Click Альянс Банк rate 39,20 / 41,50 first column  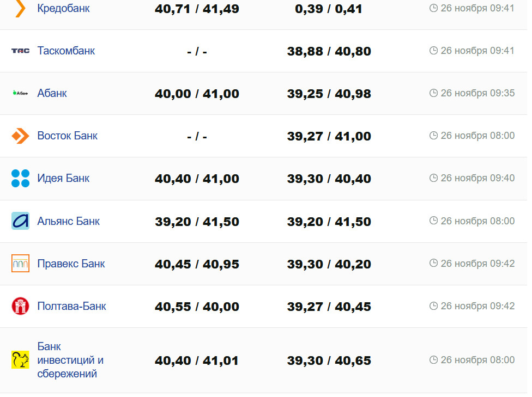click(197, 222)
